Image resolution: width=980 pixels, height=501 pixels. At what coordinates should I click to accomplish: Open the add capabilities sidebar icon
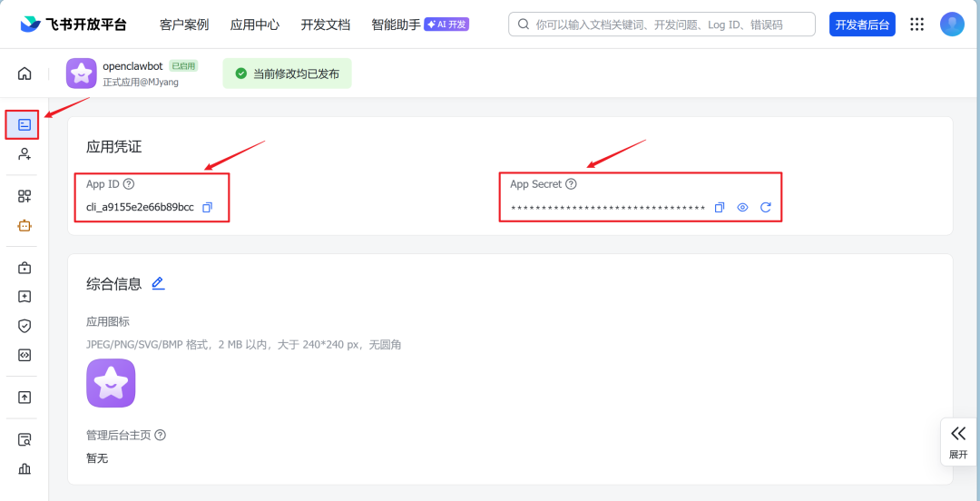click(24, 196)
